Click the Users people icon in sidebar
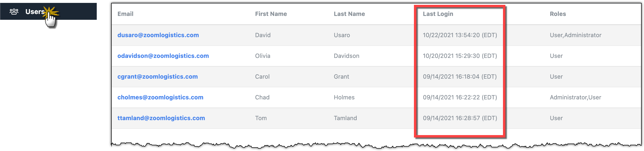 tap(14, 12)
